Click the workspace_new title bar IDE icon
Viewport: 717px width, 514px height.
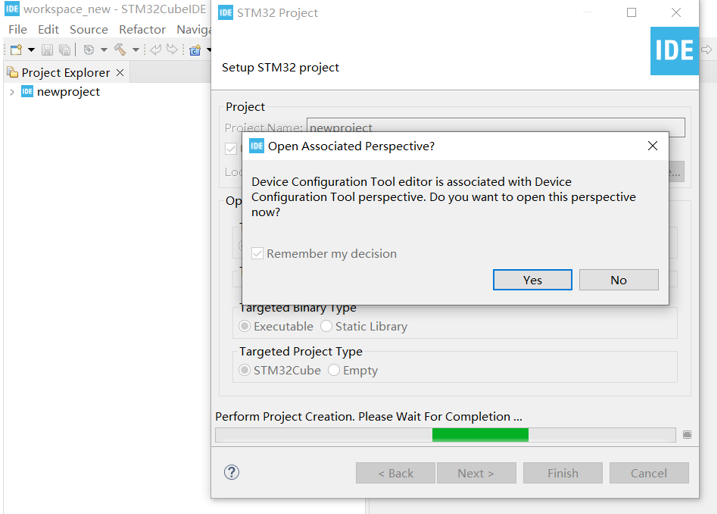(x=12, y=9)
